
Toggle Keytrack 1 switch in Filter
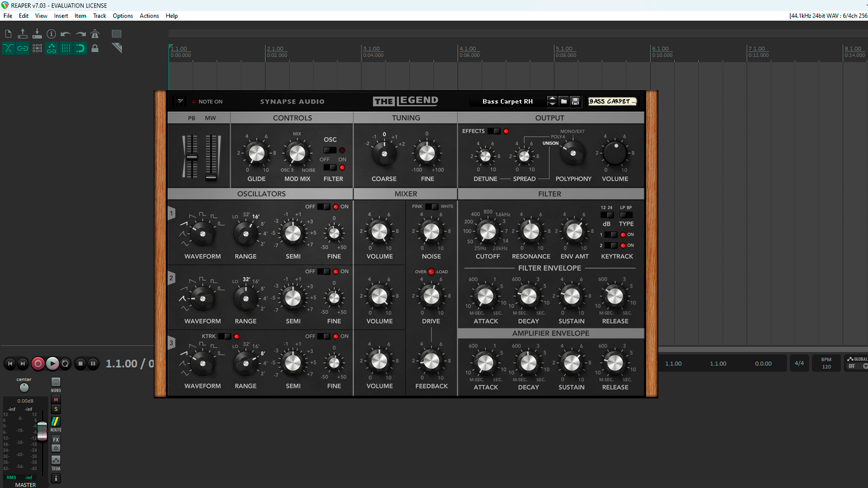tap(611, 234)
